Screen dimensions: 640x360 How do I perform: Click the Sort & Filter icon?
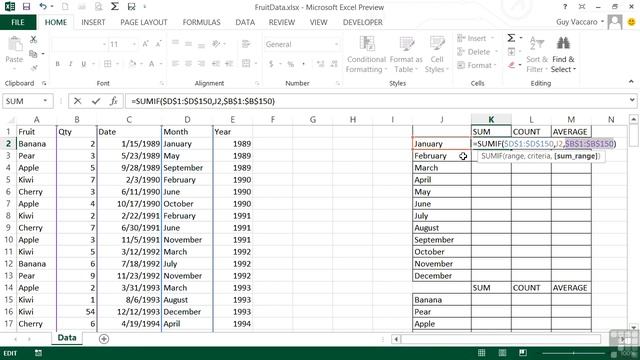(537, 44)
